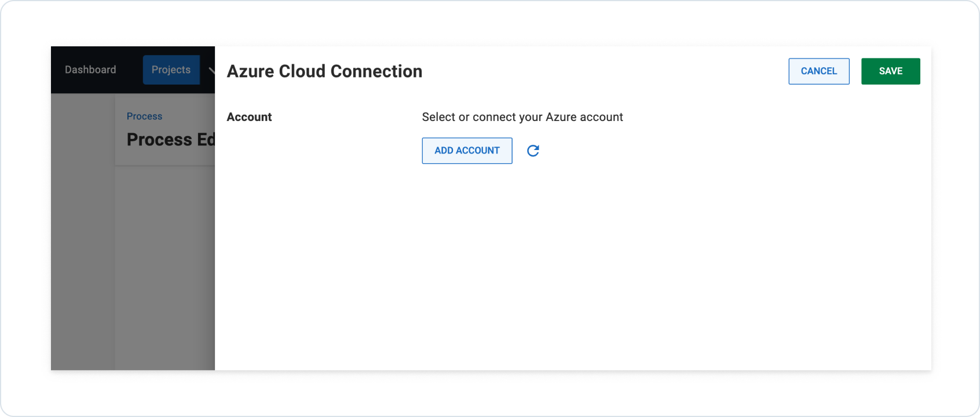Click the refresh accounts icon

(x=533, y=151)
